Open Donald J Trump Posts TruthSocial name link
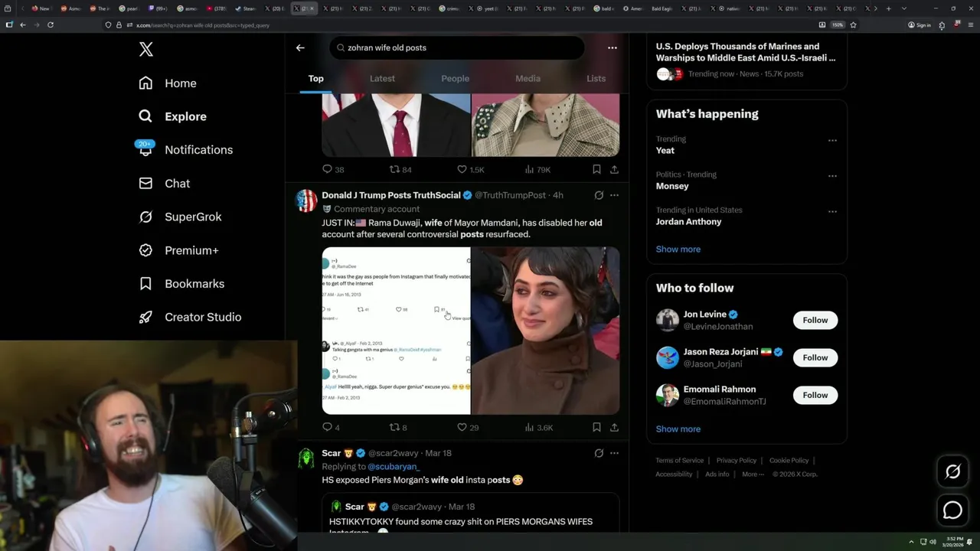The image size is (980, 551). click(x=391, y=195)
